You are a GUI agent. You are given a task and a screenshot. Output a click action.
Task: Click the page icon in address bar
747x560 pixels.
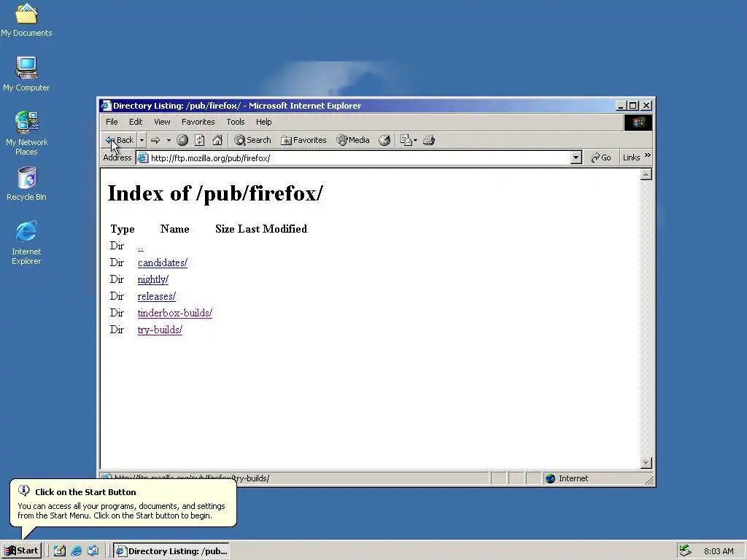[142, 158]
